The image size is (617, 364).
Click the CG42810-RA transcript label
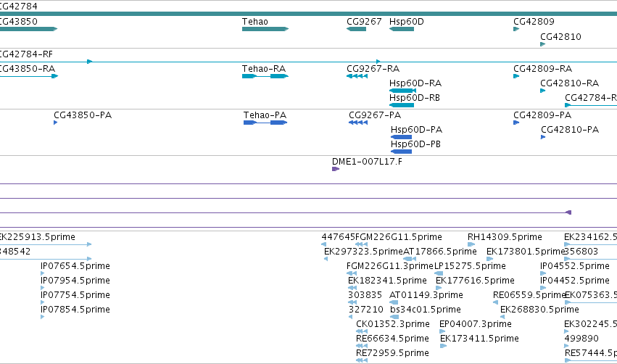click(x=569, y=83)
